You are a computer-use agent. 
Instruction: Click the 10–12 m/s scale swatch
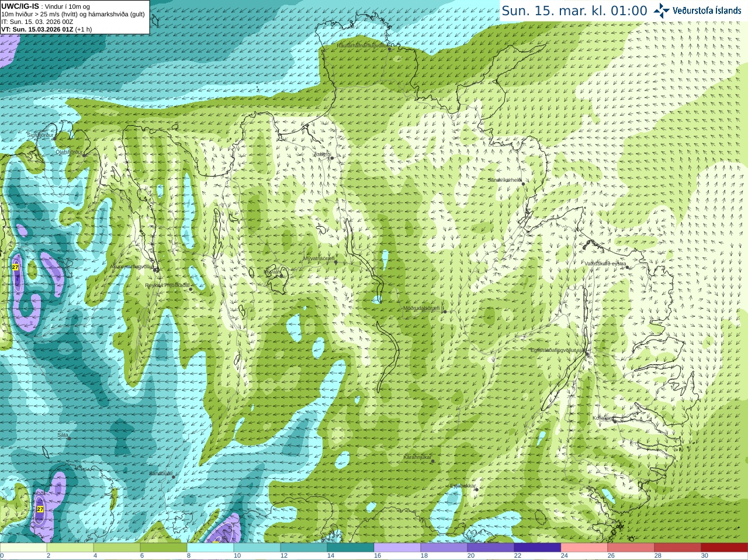(257, 548)
